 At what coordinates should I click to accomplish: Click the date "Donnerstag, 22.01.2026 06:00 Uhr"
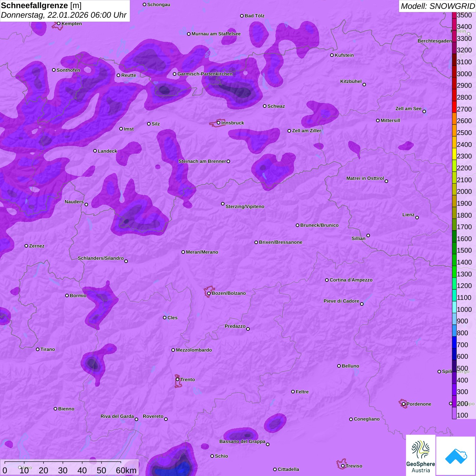[x=64, y=15]
